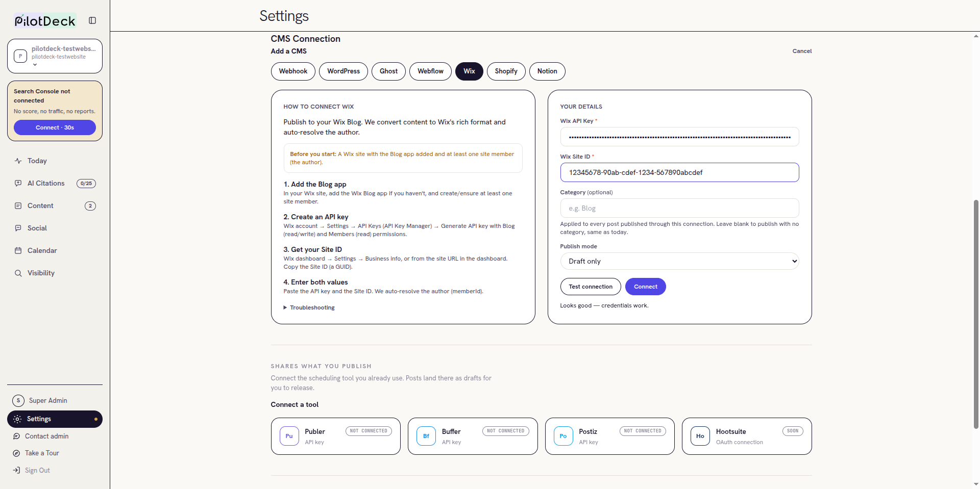This screenshot has width=980, height=489.
Task: Select the Webflow CMS tab
Action: point(430,71)
